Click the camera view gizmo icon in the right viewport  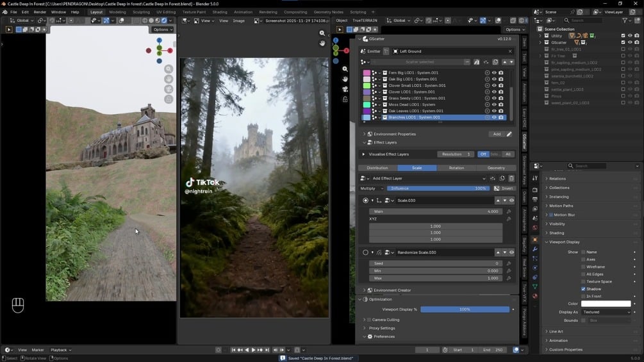tap(345, 89)
